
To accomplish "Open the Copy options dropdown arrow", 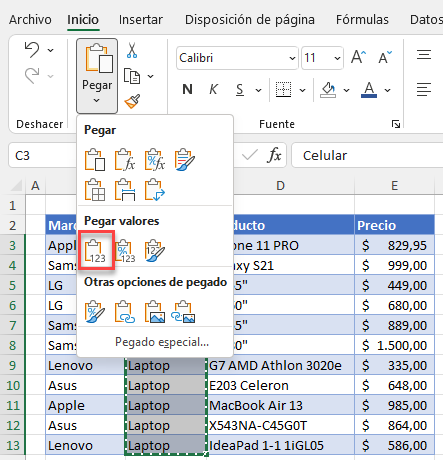I will 151,76.
